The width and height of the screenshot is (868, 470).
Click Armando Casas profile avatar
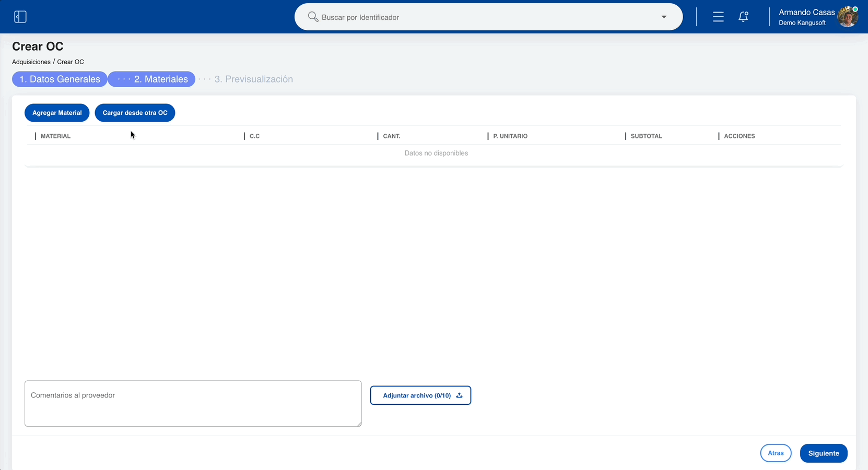coord(848,17)
